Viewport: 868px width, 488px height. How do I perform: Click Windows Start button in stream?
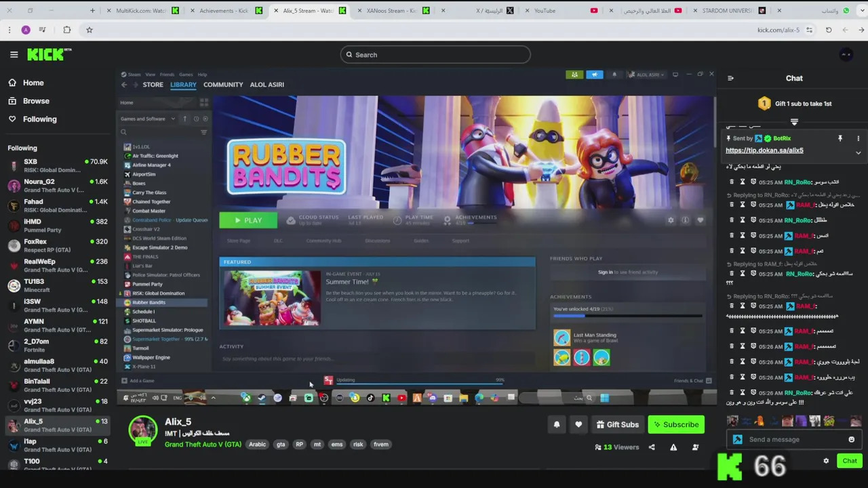tap(604, 398)
